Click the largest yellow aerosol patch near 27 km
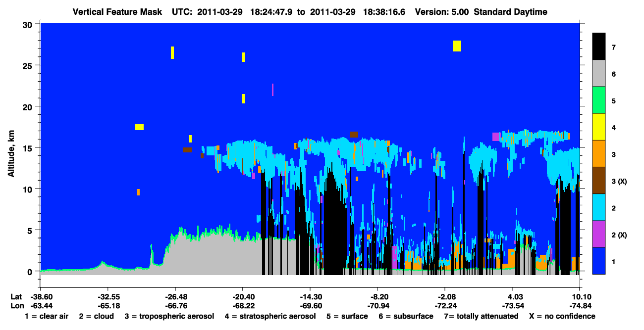Image resolution: width=644 pixels, height=330 pixels. [x=457, y=46]
